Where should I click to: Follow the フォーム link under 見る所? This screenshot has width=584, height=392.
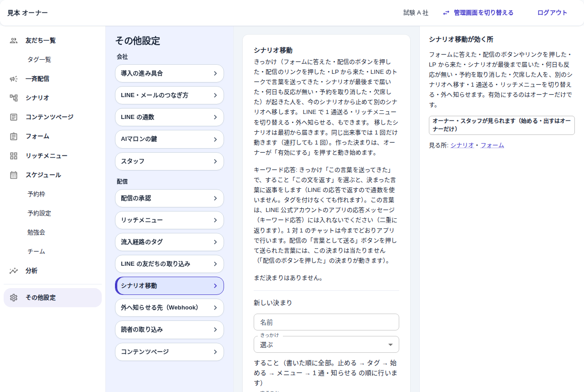492,145
